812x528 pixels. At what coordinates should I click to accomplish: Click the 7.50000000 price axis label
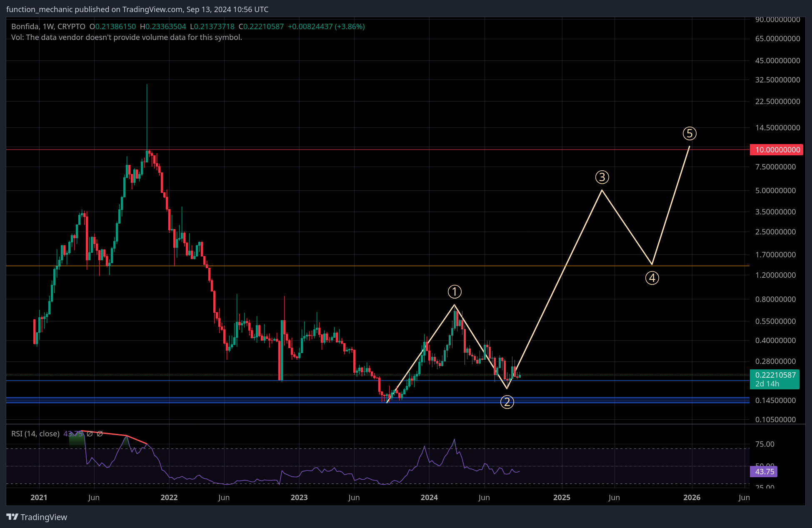[x=775, y=167]
